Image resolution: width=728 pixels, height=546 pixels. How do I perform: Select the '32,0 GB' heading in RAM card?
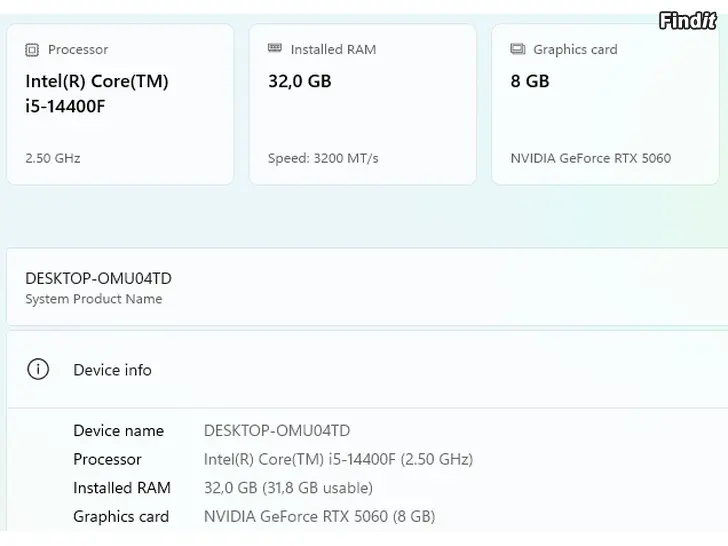(x=300, y=81)
